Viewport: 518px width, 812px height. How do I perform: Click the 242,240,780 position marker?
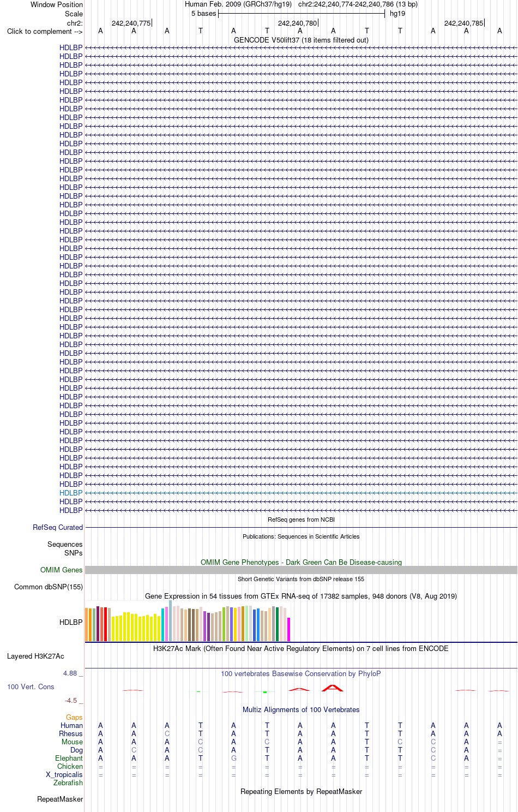(297, 23)
